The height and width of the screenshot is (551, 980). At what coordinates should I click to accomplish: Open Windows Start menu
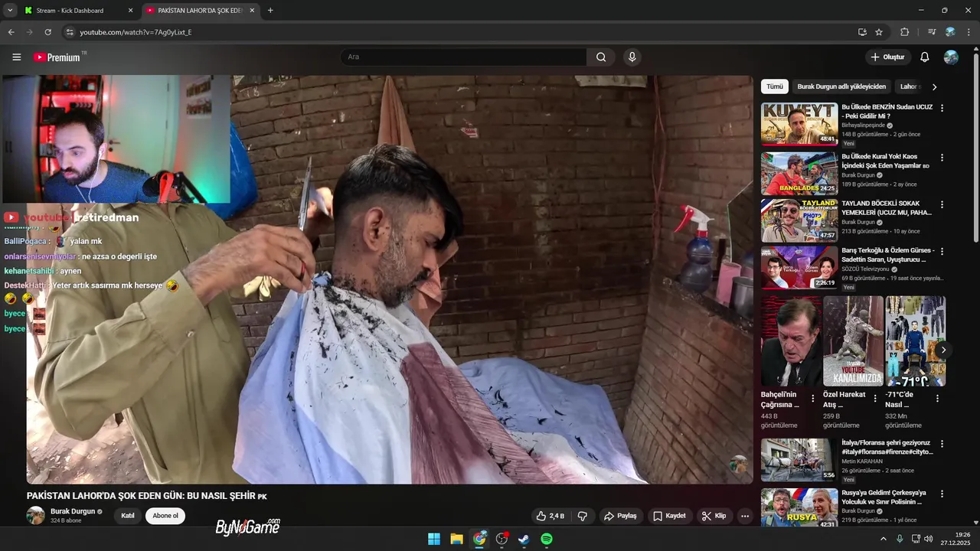[434, 539]
